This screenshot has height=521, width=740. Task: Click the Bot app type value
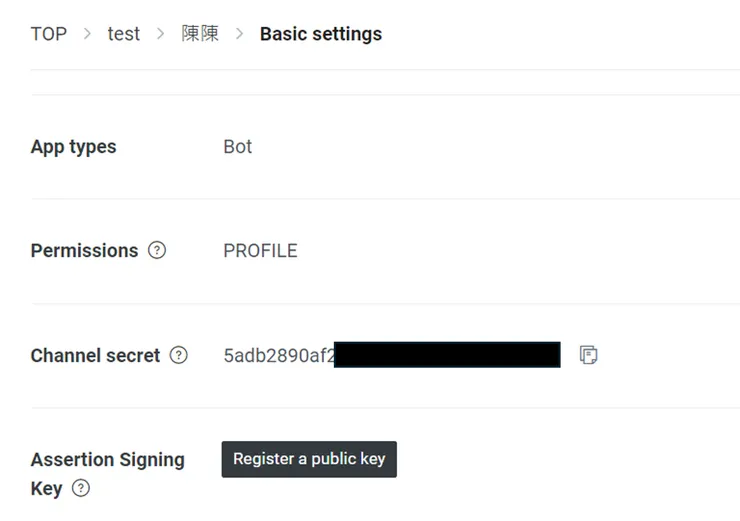tap(238, 147)
